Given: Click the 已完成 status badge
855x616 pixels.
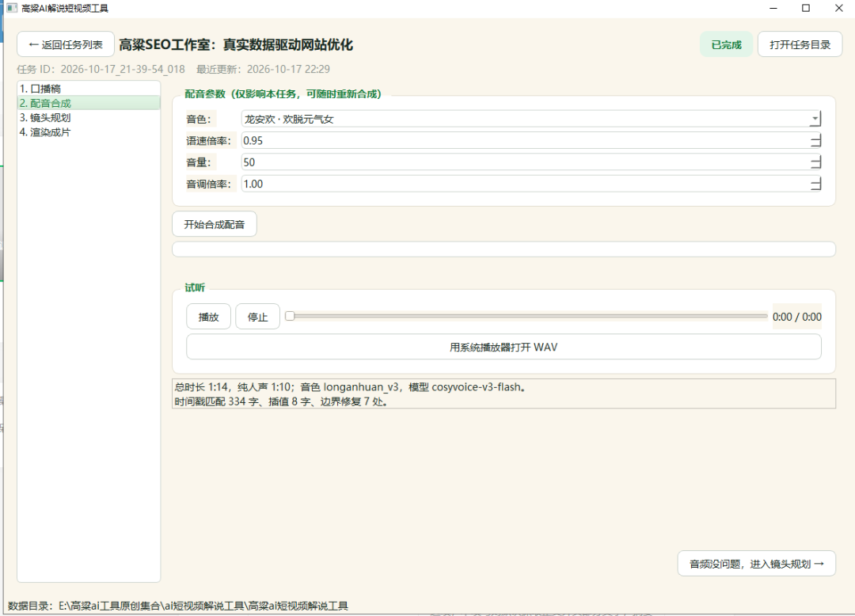Looking at the screenshot, I should tap(726, 44).
